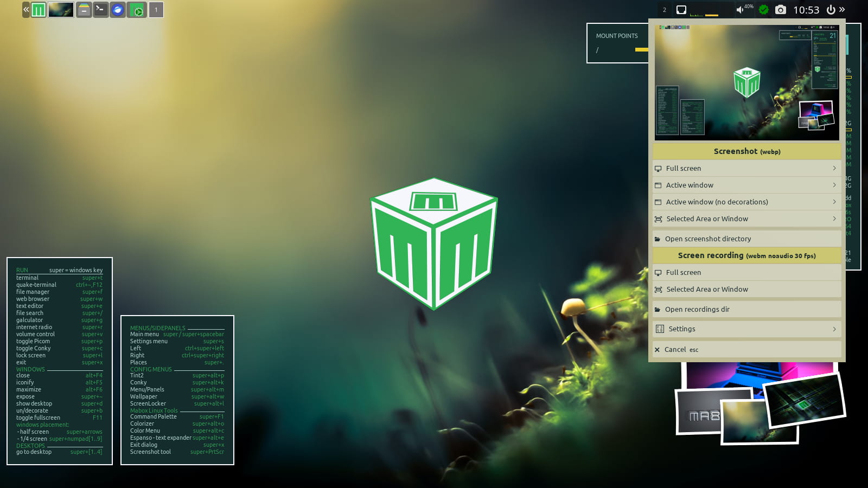Open the Settings submenu arrow
Screen dimensions: 868x488
(834, 329)
